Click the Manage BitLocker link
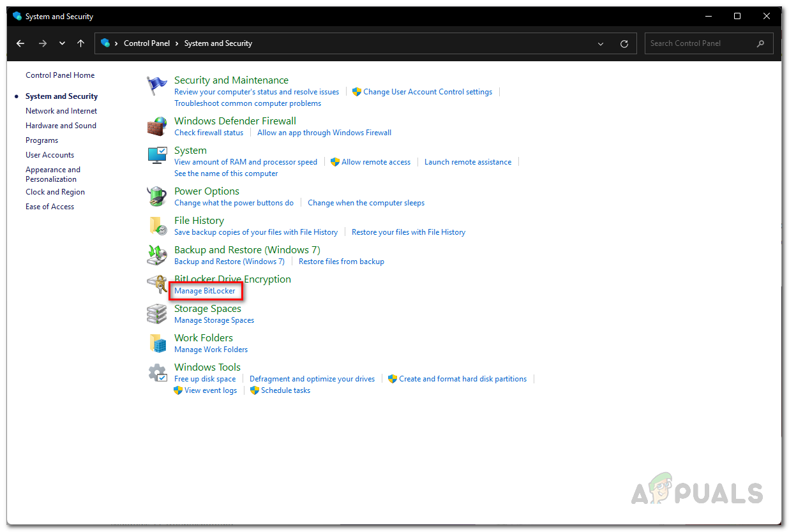 tap(205, 291)
